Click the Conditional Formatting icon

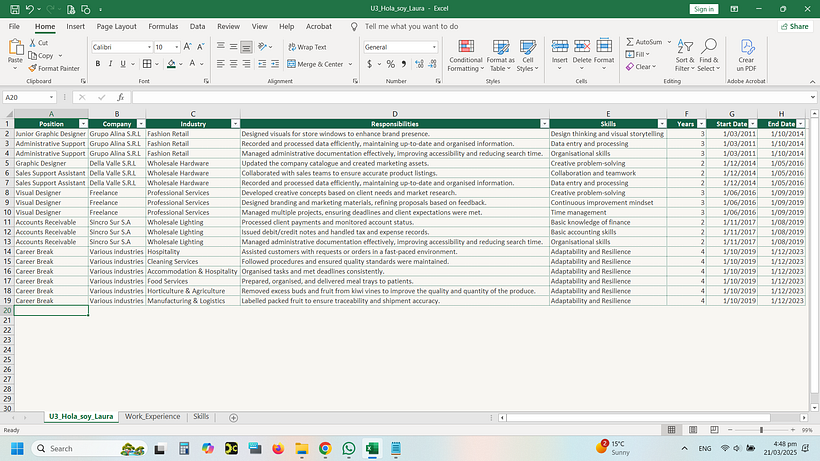pyautogui.click(x=465, y=47)
